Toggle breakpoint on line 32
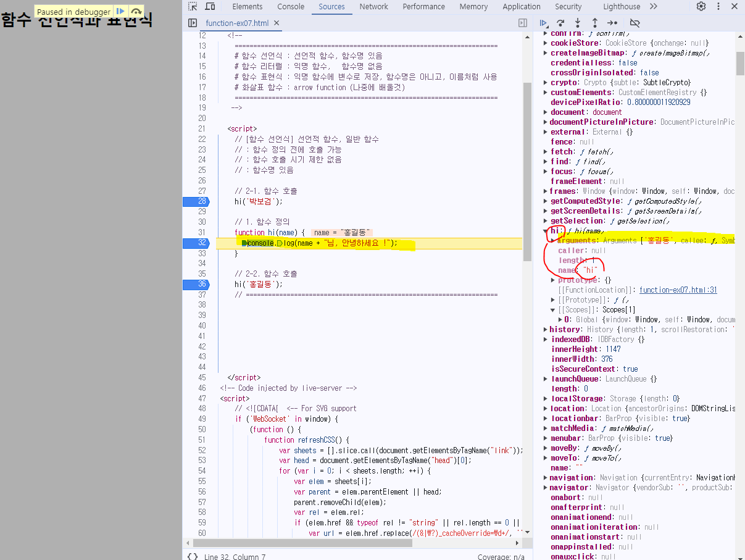This screenshot has height=560, width=745. click(196, 243)
